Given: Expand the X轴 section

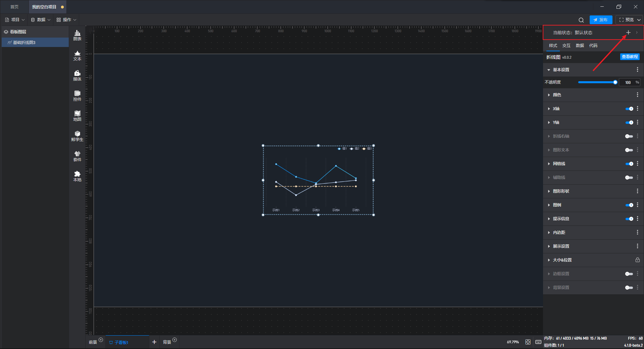Looking at the screenshot, I should (x=549, y=109).
